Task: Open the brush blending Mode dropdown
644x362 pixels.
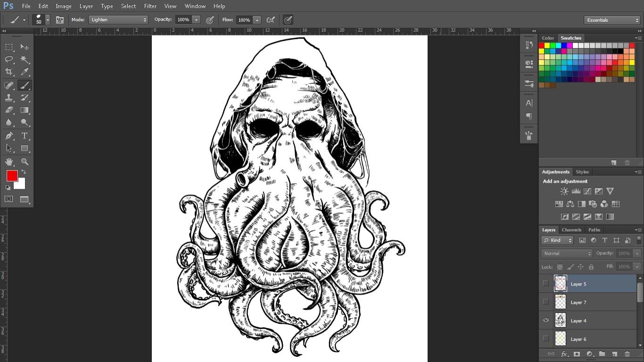Action: point(118,20)
